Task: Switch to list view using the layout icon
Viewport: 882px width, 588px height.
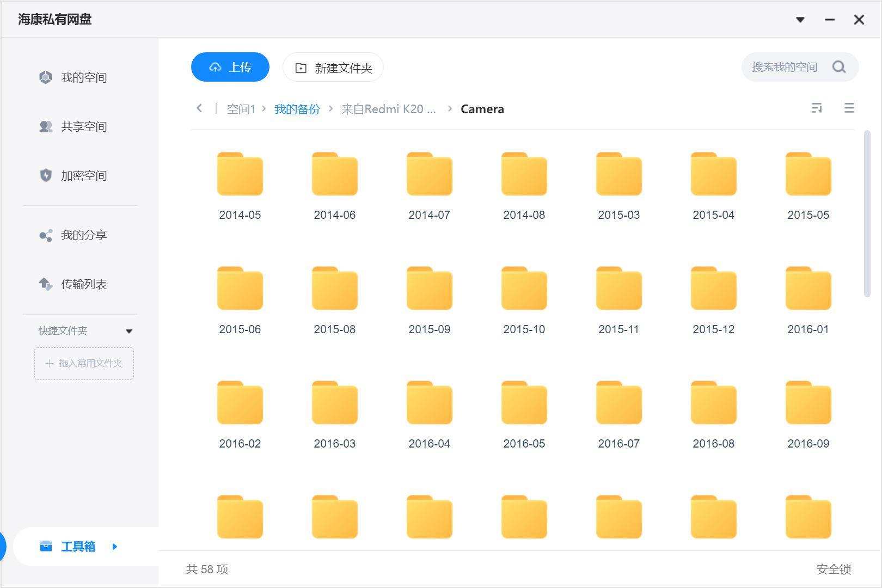Action: click(x=849, y=108)
